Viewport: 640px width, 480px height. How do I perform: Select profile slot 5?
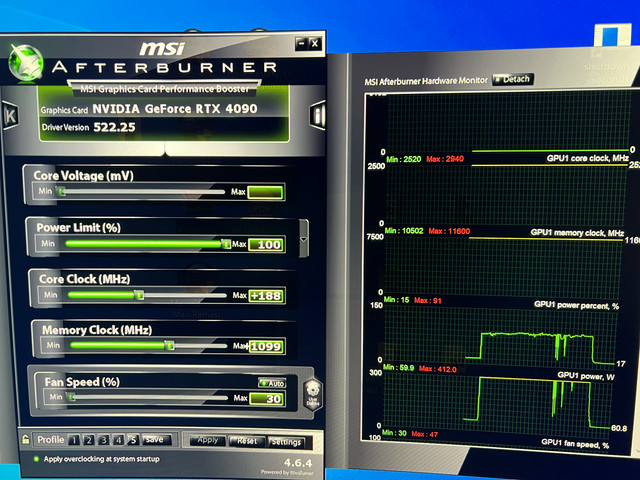[133, 440]
